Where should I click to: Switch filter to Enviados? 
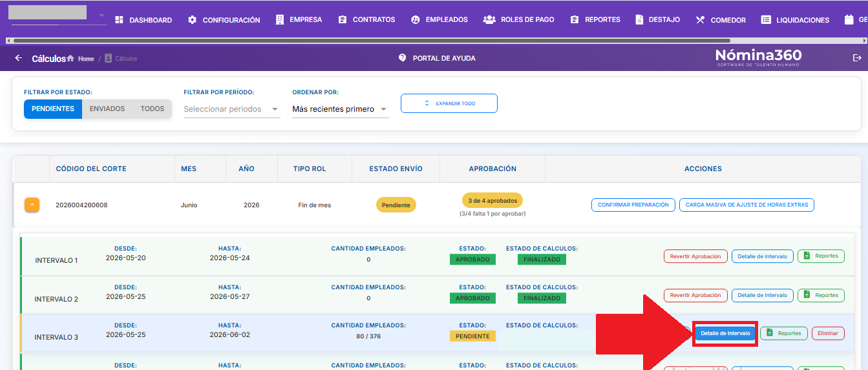point(107,109)
